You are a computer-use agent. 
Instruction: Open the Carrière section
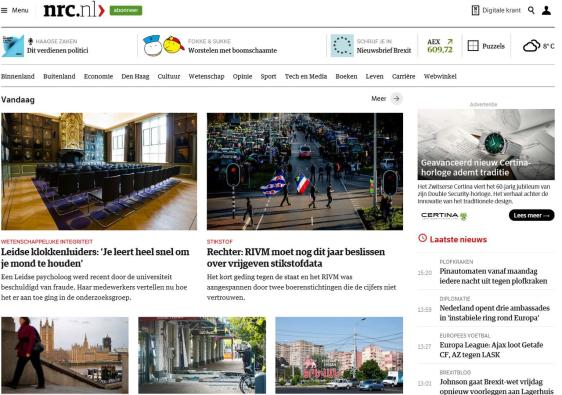[x=404, y=76]
